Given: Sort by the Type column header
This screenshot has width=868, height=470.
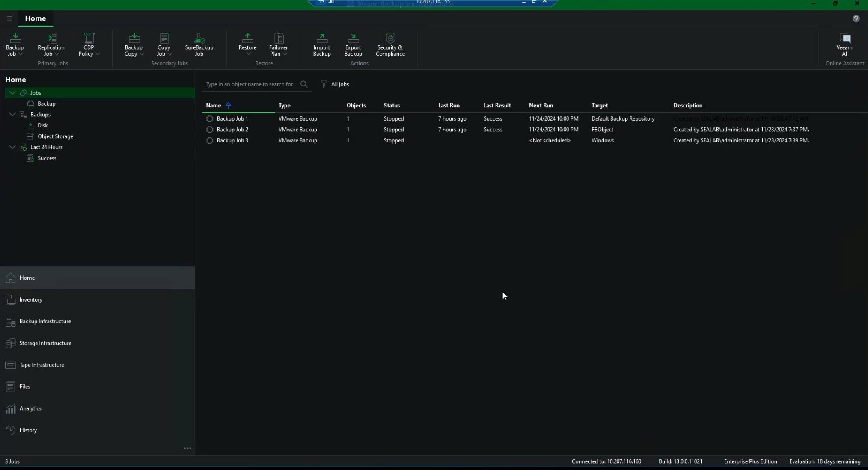Looking at the screenshot, I should [284, 105].
